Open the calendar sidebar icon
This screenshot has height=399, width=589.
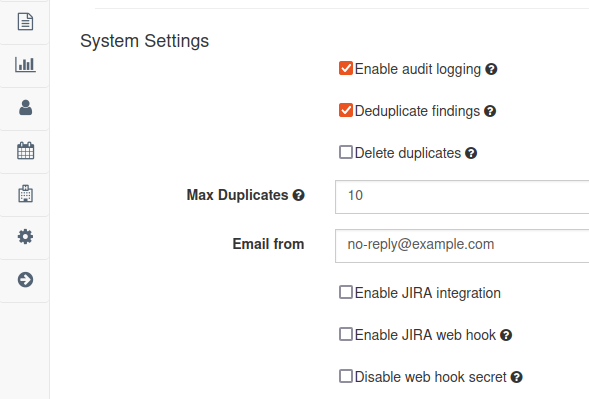click(25, 151)
